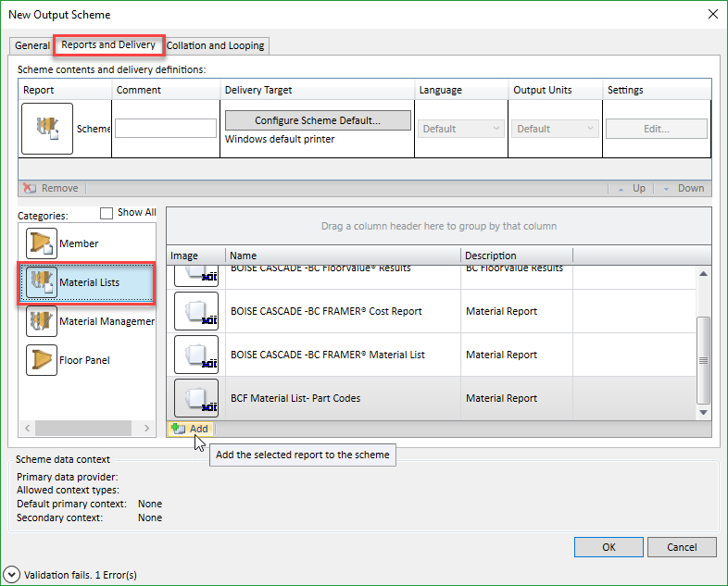Switch to the Reports and Delivery tab

pyautogui.click(x=108, y=45)
